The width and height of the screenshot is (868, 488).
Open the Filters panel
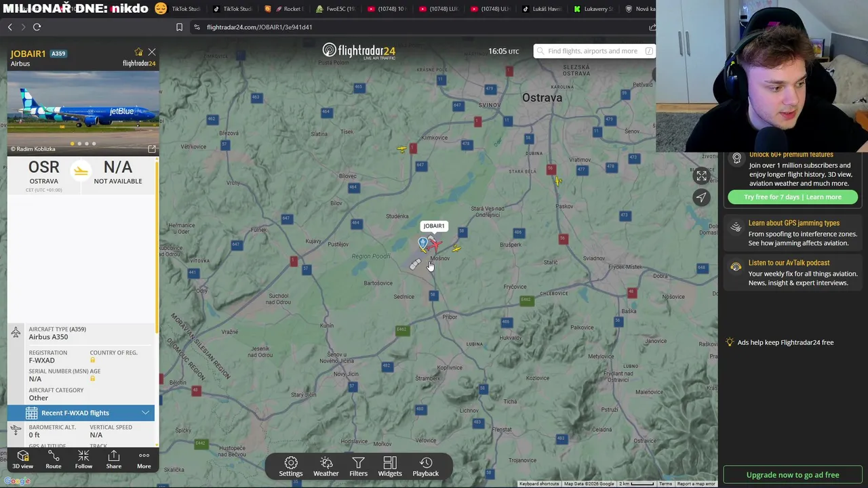pos(358,466)
